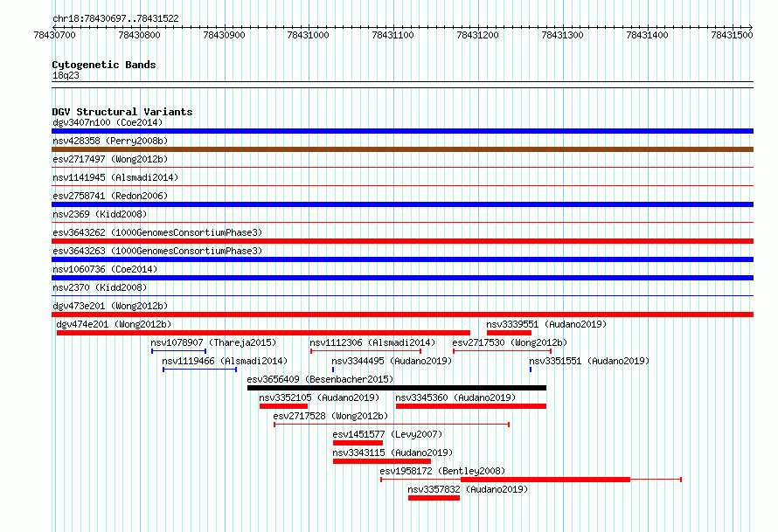Click the blue nsv1060736 variant bar
This screenshot has width=778, height=532.
(402, 278)
